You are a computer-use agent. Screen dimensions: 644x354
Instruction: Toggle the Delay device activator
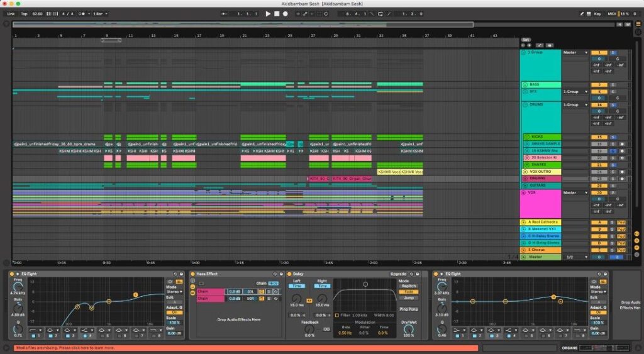(290, 274)
